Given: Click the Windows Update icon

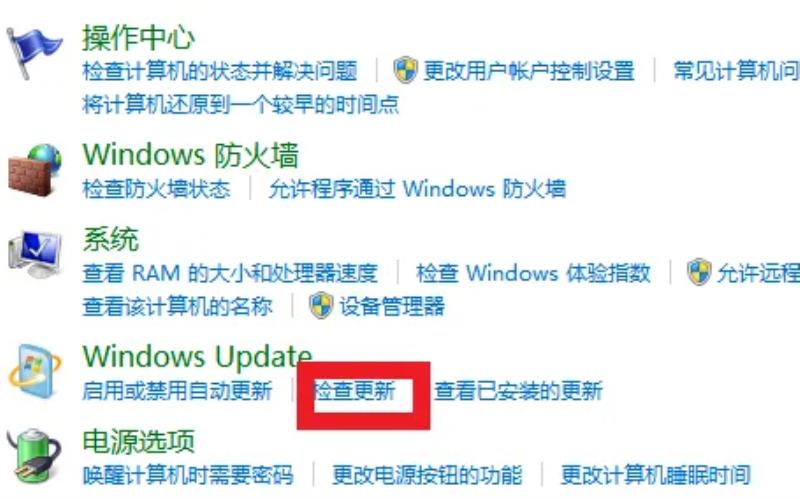Looking at the screenshot, I should point(35,371).
